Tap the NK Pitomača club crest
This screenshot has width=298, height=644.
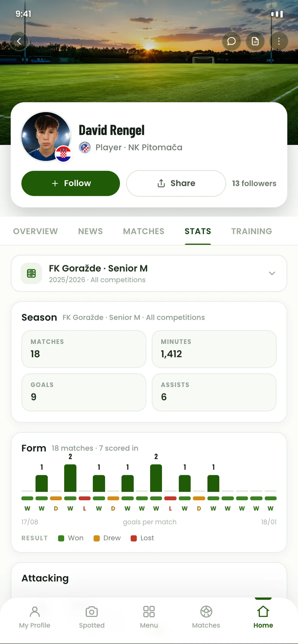pyautogui.click(x=85, y=147)
